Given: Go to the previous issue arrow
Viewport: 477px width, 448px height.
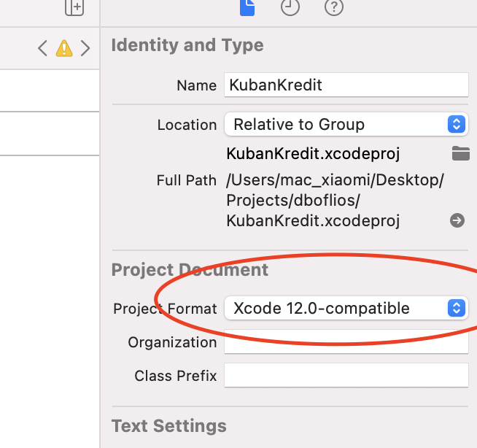Looking at the screenshot, I should [42, 48].
